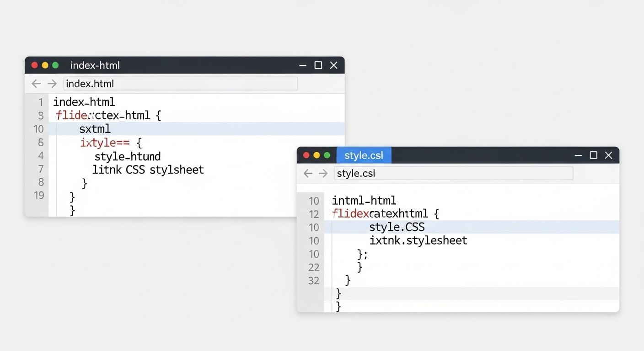Focus the style.csl address field
This screenshot has height=351, width=644.
click(x=454, y=173)
